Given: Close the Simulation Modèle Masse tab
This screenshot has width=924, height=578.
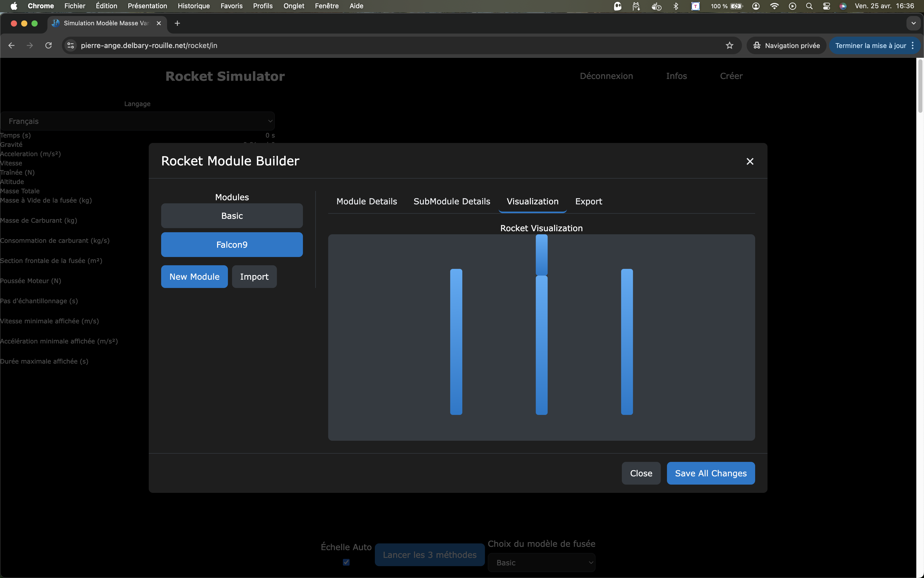Looking at the screenshot, I should tap(159, 23).
